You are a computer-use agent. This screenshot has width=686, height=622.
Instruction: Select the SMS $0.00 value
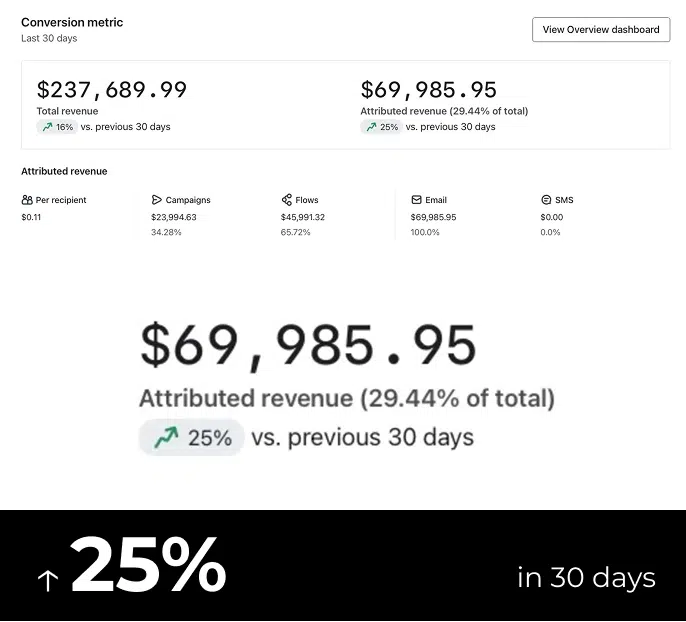552,217
